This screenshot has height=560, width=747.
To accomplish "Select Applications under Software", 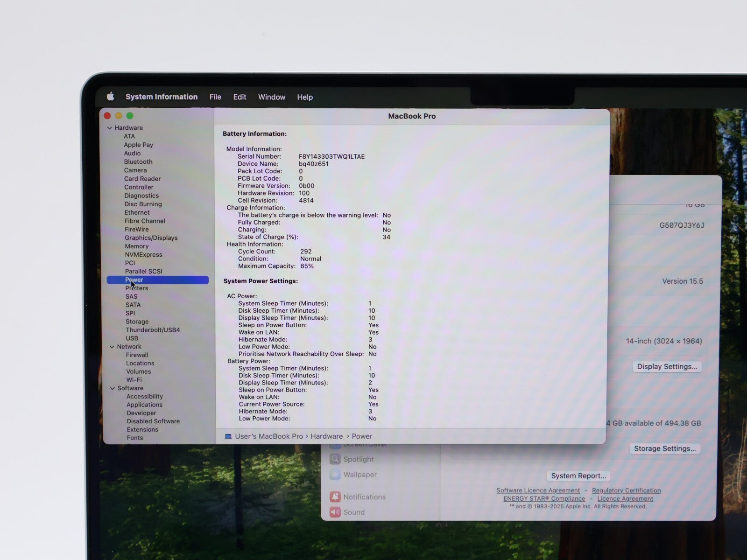I will point(144,405).
